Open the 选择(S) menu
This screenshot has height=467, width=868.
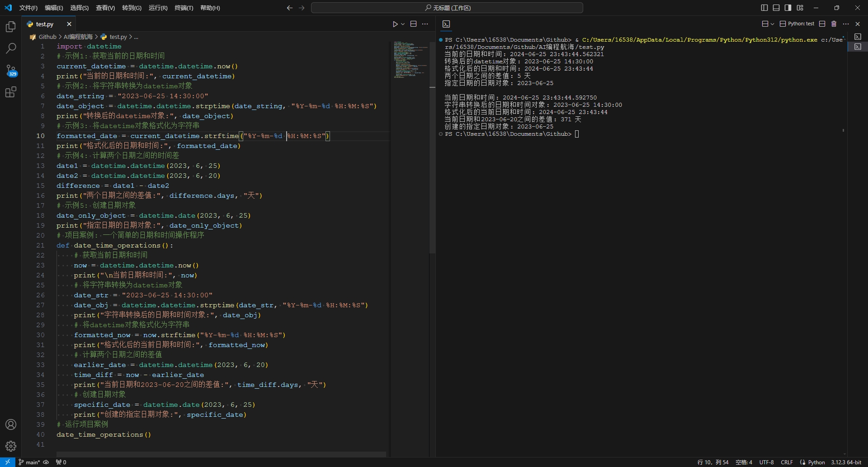point(80,8)
